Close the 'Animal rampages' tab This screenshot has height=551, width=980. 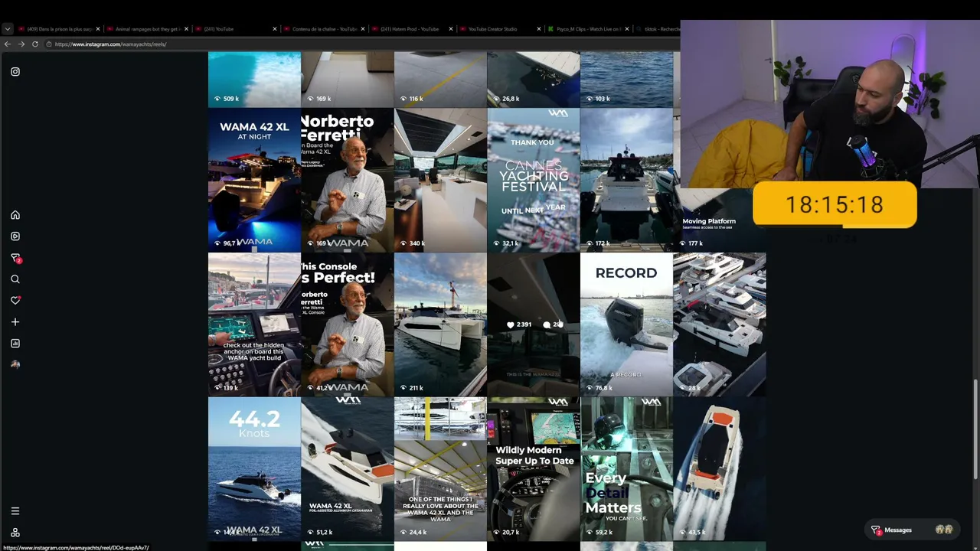[186, 29]
